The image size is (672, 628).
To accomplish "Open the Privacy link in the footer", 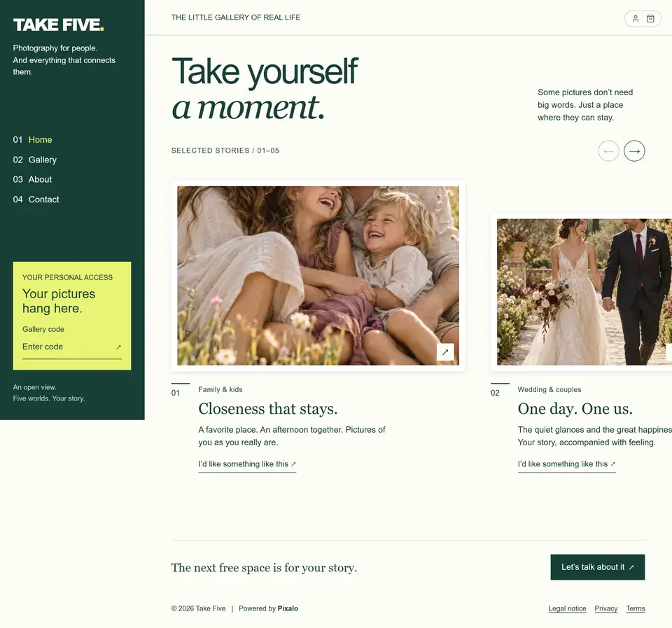I will 606,608.
